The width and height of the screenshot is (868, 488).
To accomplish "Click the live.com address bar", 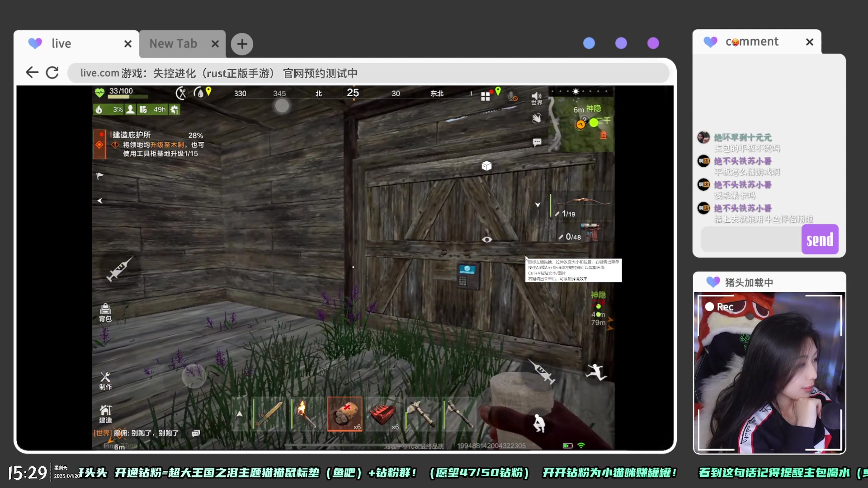I will click(368, 73).
